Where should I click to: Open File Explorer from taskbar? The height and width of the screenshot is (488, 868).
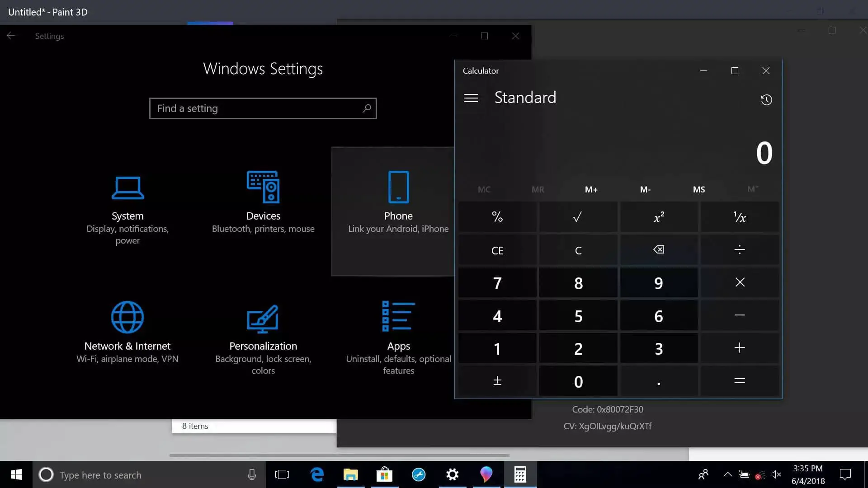pos(351,474)
